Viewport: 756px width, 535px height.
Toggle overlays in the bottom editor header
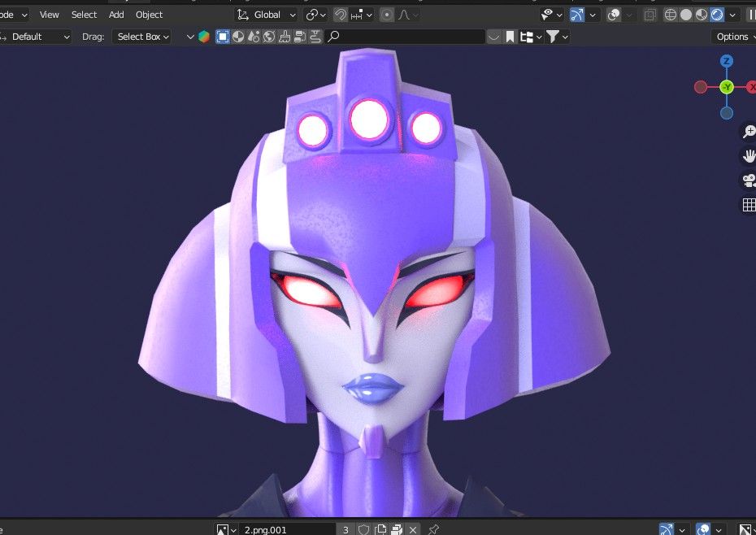click(703, 529)
